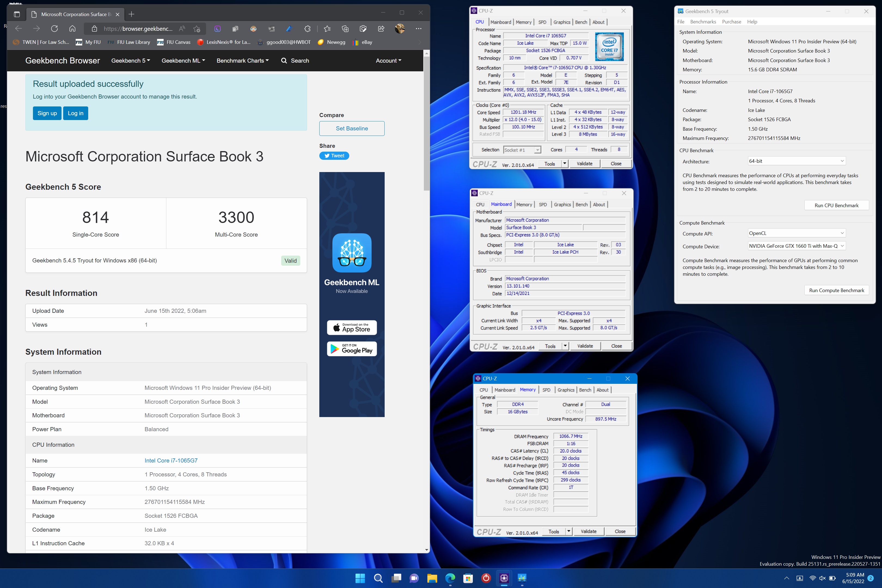Open Help menu in Geekbench window
The height and width of the screenshot is (588, 882).
[x=752, y=22]
